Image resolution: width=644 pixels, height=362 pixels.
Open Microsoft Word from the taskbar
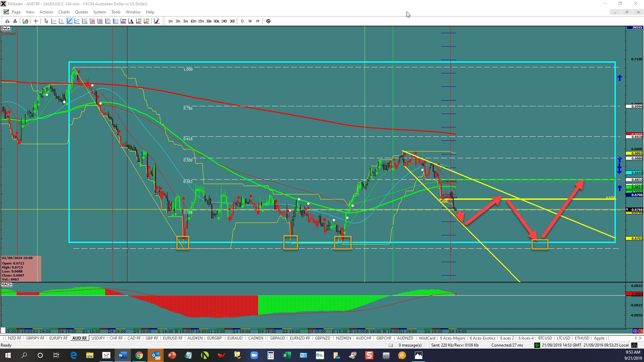pyautogui.click(x=122, y=355)
